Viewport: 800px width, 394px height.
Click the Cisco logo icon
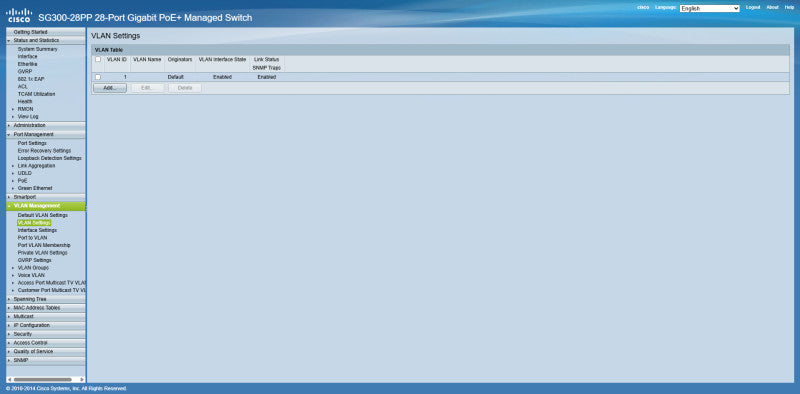click(x=19, y=15)
